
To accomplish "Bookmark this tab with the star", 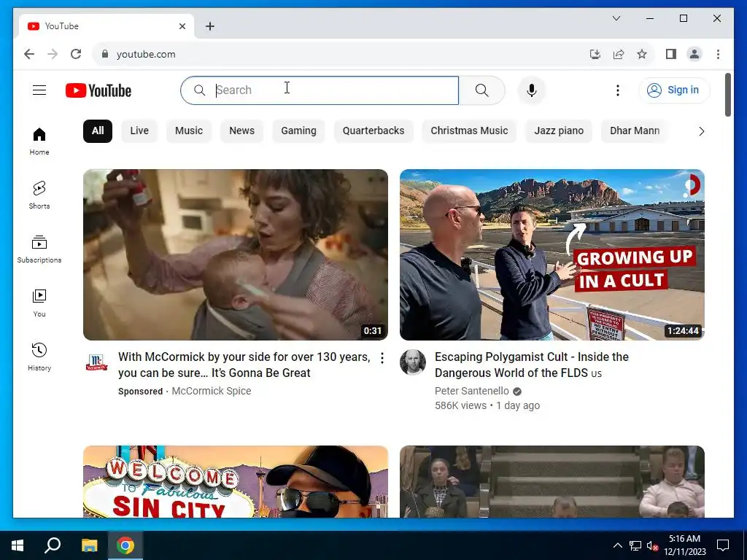I will click(642, 54).
